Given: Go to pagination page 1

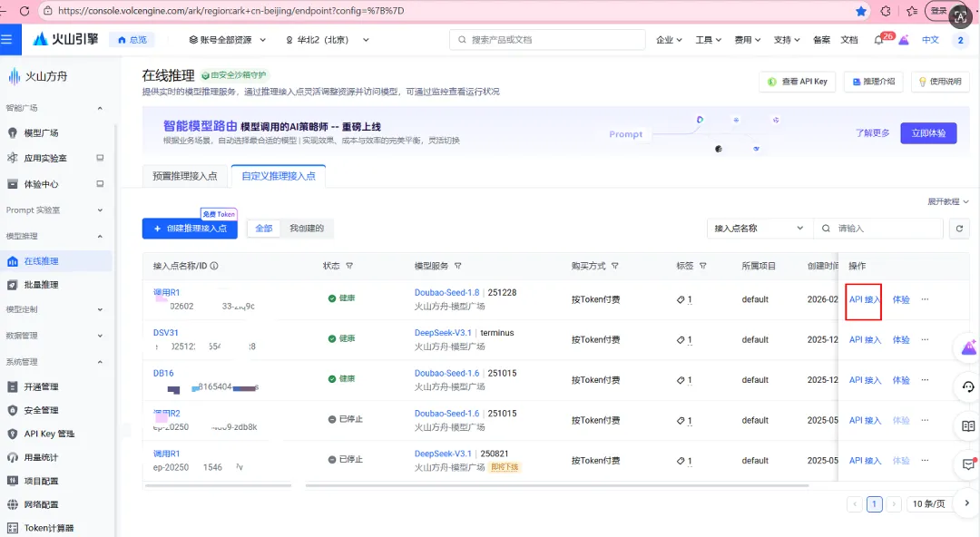Looking at the screenshot, I should [x=875, y=503].
